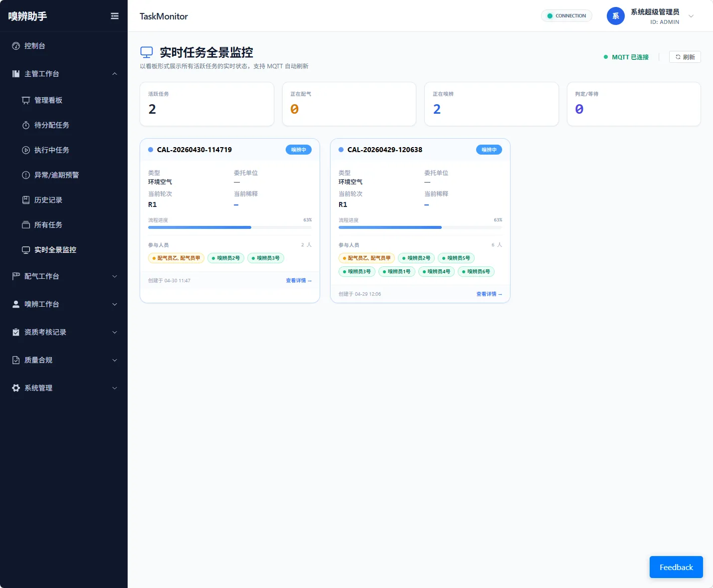Click the task ID CAL-20260429-120638
Screen dimensions: 713x588
(x=385, y=150)
